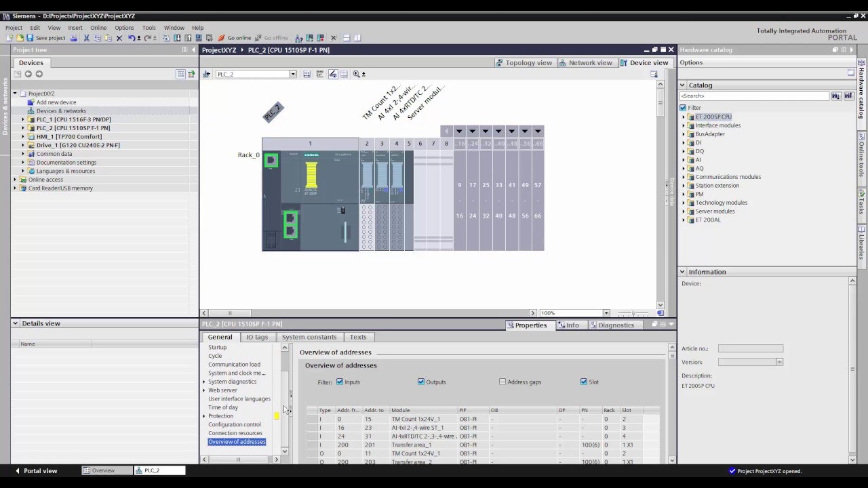
Task: Collapse the Catalog section
Action: point(683,85)
